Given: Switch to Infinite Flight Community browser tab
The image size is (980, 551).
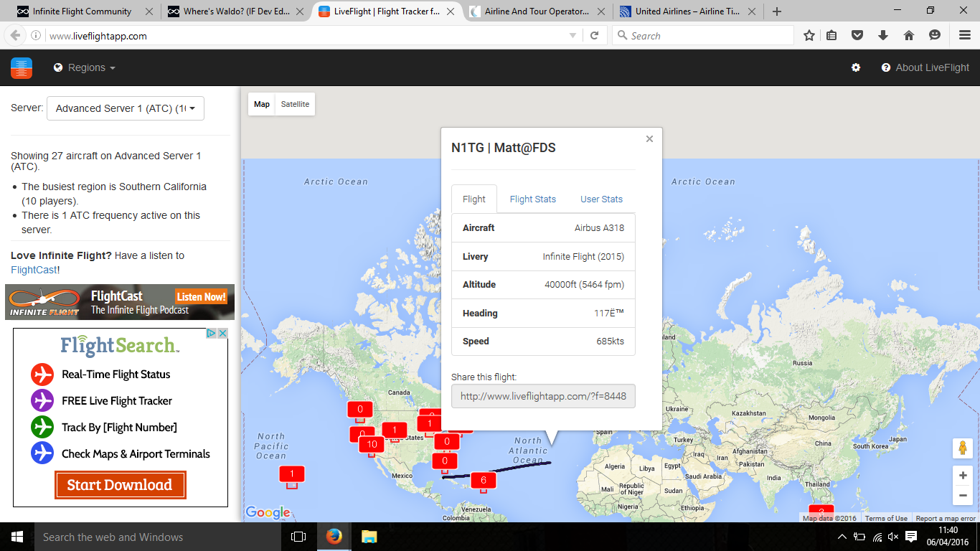Looking at the screenshot, I should (x=81, y=11).
